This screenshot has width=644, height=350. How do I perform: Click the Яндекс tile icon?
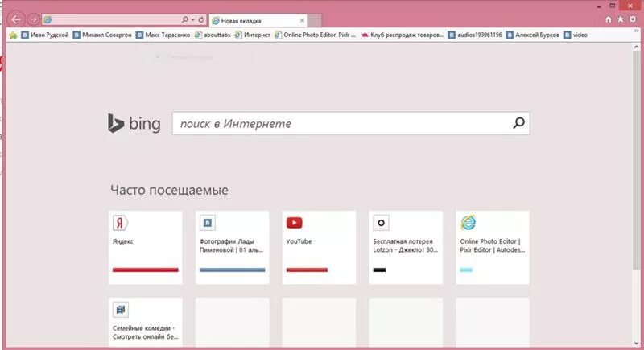[120, 223]
